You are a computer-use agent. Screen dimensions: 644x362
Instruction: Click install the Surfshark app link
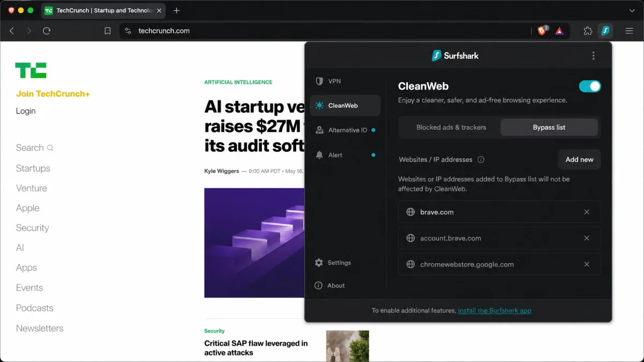(494, 311)
